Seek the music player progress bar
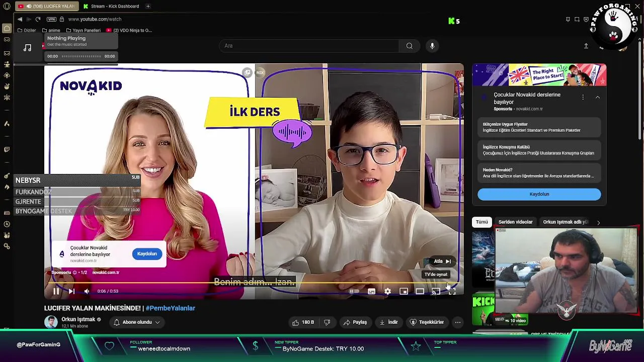 81,56
